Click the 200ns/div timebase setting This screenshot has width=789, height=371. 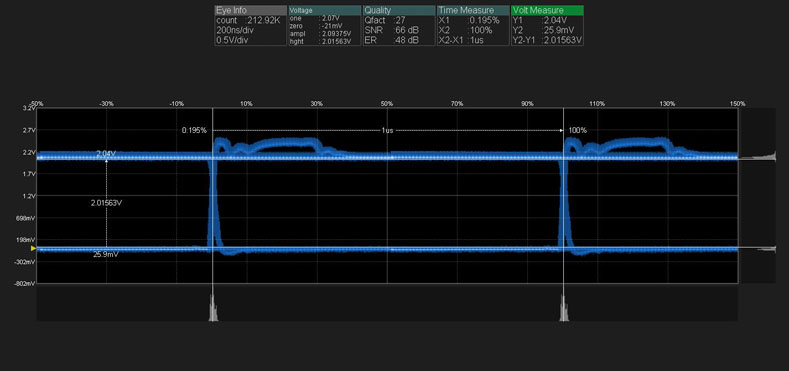234,30
